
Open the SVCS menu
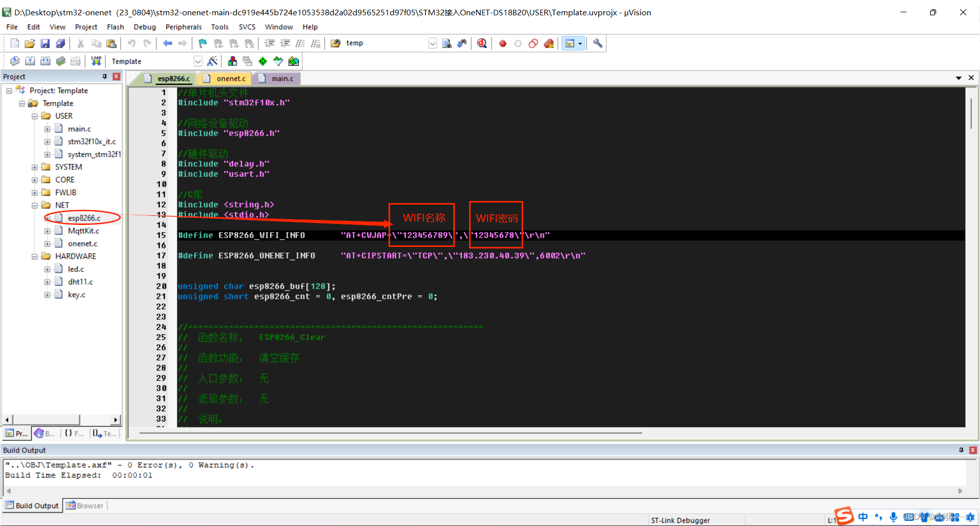tap(247, 27)
